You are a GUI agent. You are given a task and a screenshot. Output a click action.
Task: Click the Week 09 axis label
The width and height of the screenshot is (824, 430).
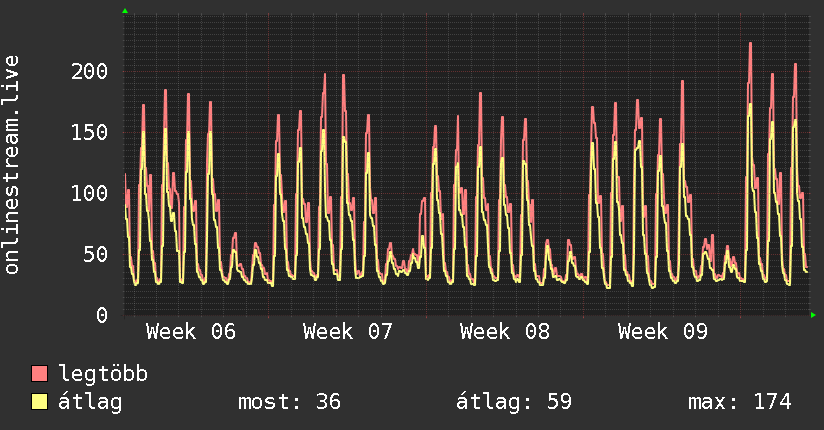point(663,332)
